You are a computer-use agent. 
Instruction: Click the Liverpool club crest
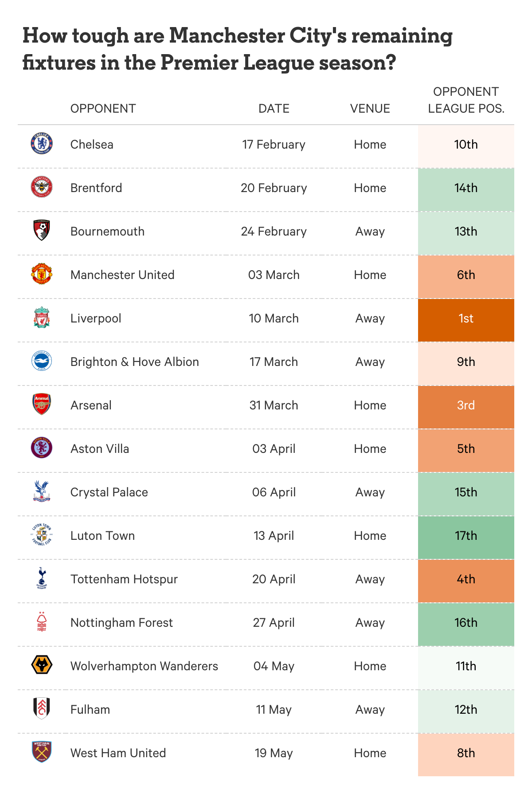[42, 318]
